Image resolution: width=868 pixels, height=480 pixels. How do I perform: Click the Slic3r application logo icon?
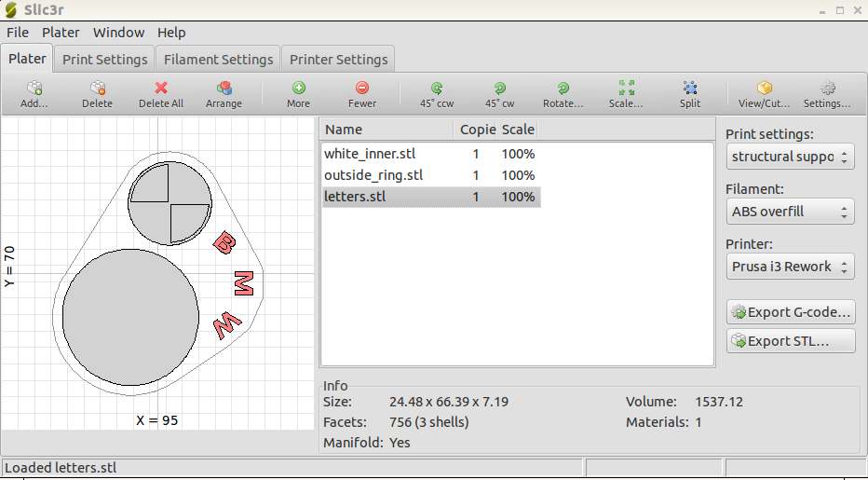coord(10,10)
